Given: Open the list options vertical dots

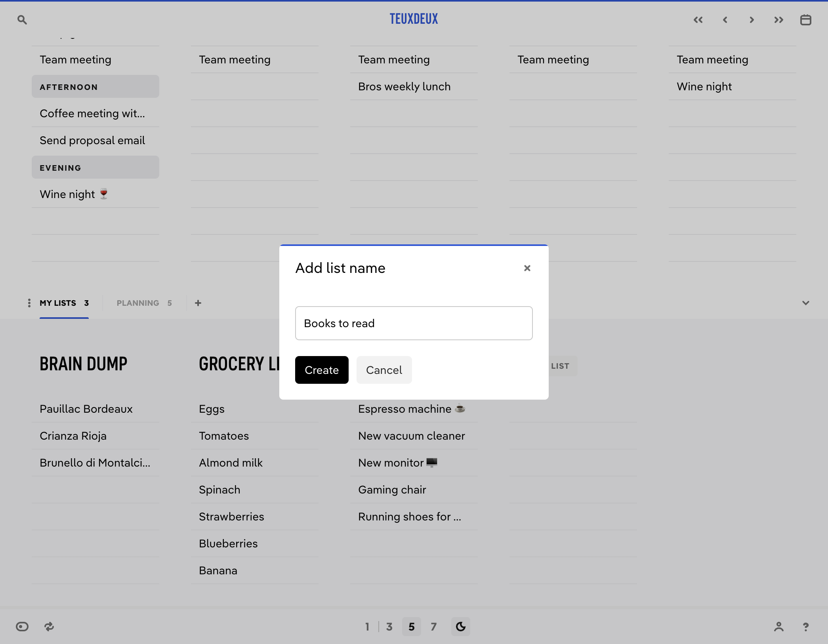Looking at the screenshot, I should click(29, 303).
